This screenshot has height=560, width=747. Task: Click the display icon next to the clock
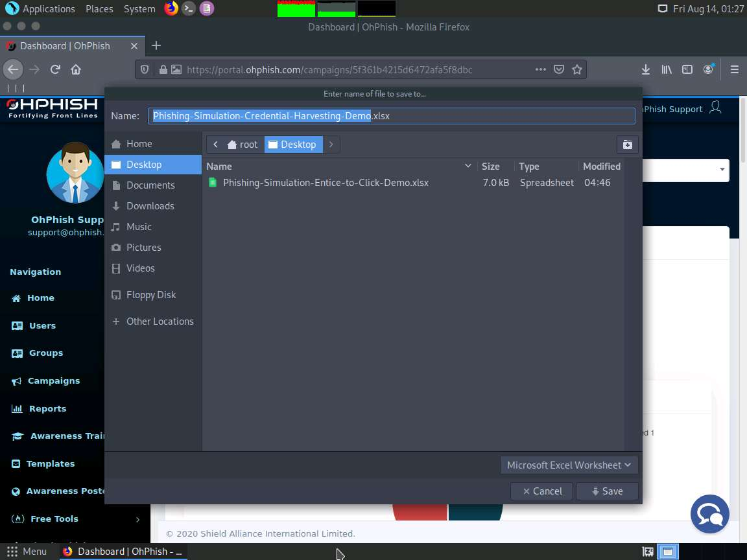pos(662,8)
